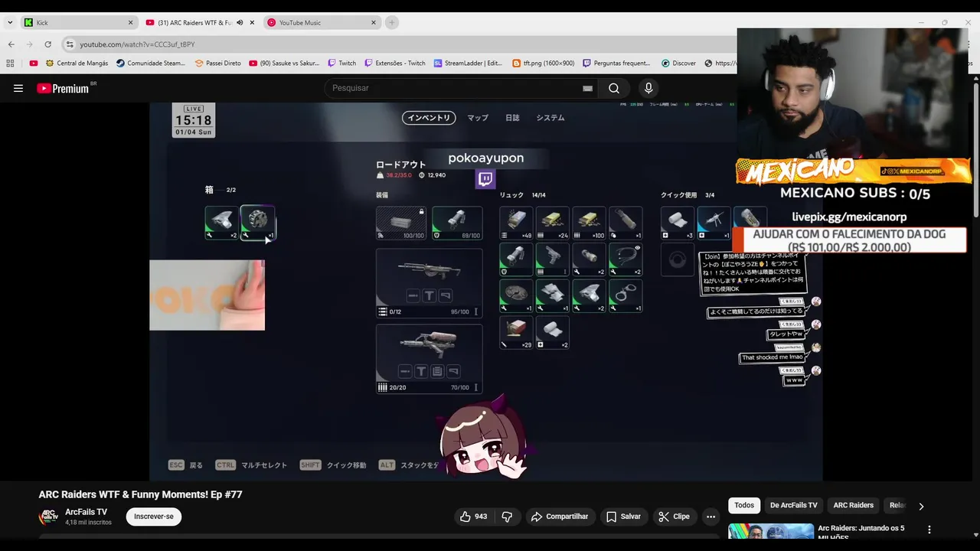Open the YouTube hamburger guide menu

coord(18,88)
